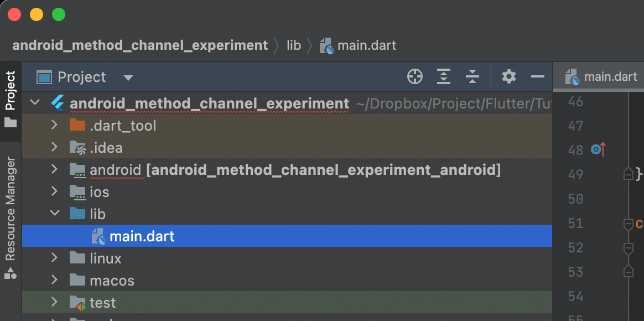
Task: Expand the test folder chevron
Action: (x=54, y=302)
